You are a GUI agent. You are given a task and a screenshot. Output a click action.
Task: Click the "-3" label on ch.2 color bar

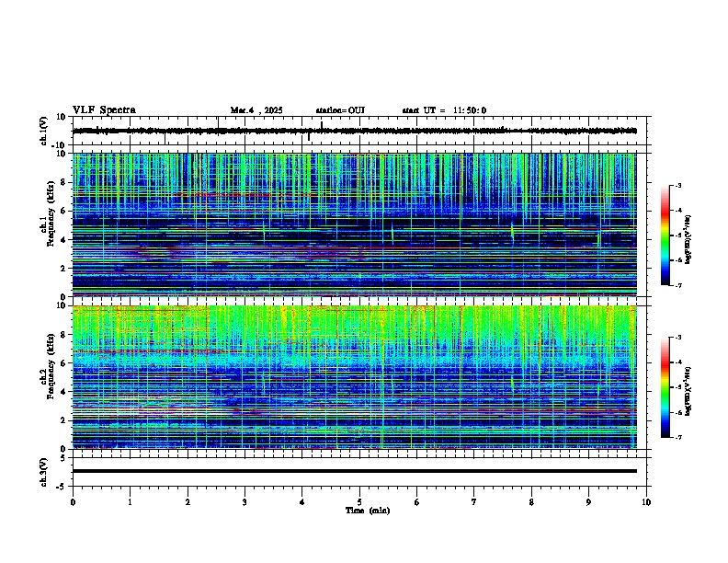[678, 338]
